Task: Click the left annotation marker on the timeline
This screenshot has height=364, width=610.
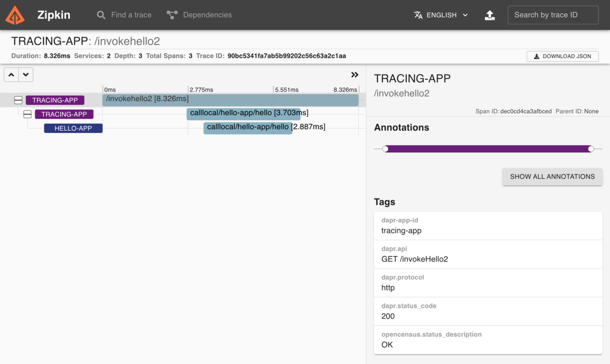Action: [385, 149]
